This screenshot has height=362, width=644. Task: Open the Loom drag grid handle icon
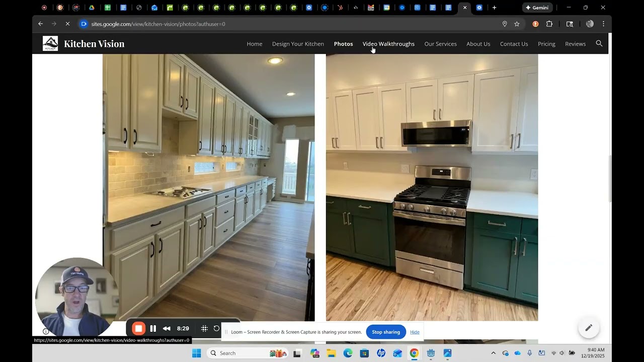(204, 329)
